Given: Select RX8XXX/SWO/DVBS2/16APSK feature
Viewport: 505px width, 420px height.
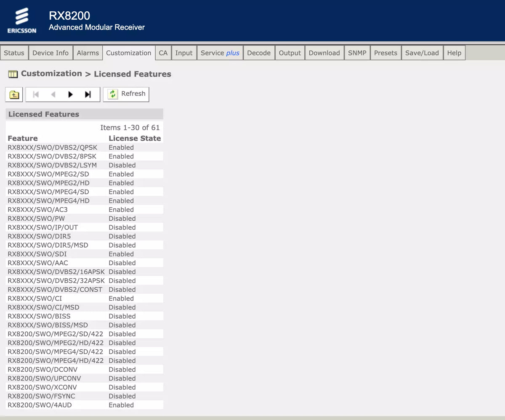Looking at the screenshot, I should (56, 272).
